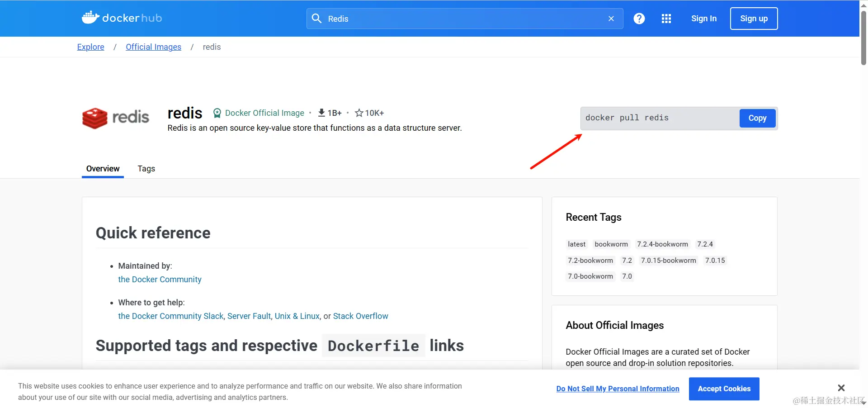The height and width of the screenshot is (408, 868).
Task: Select the latest tag
Action: [576, 244]
